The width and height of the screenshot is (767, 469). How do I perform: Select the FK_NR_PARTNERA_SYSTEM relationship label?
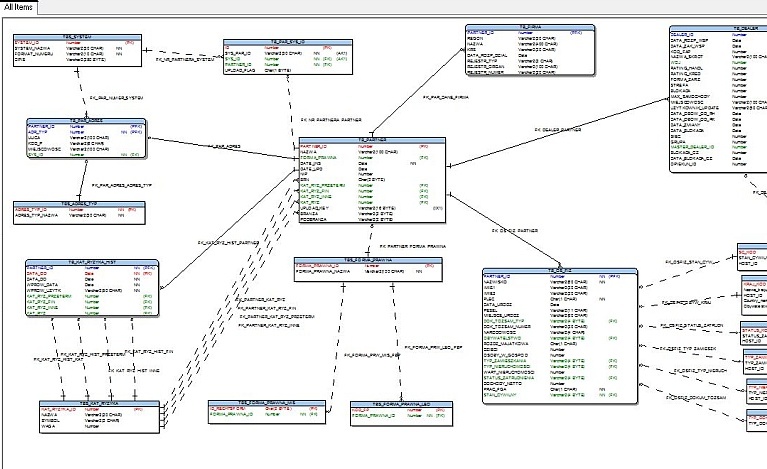(x=185, y=59)
